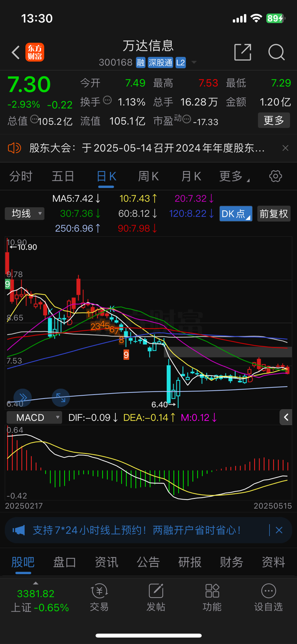Tap the 市盈 info circle icon
Viewport: 297px width, 644px height.
tap(186, 119)
